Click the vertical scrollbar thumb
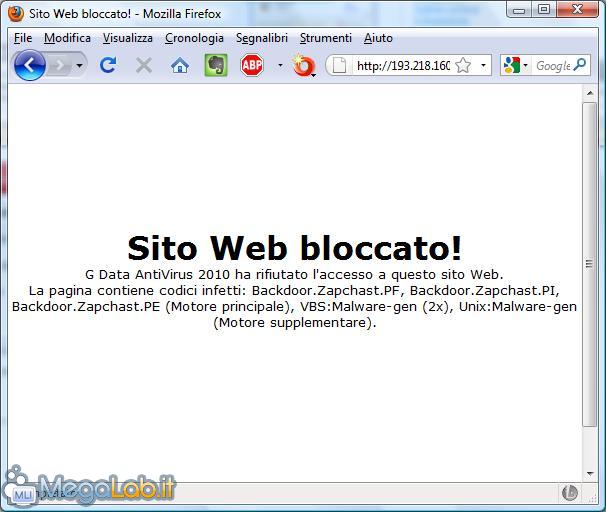 tap(589, 264)
